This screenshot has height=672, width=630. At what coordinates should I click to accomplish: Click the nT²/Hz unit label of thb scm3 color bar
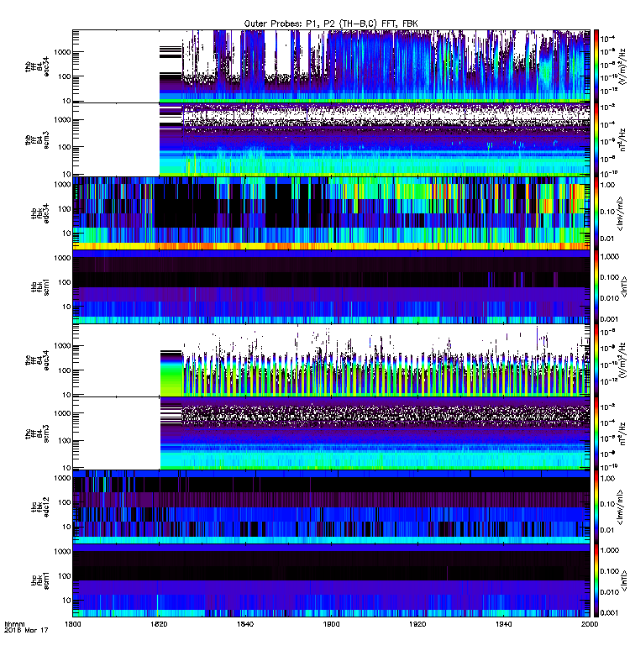622,139
